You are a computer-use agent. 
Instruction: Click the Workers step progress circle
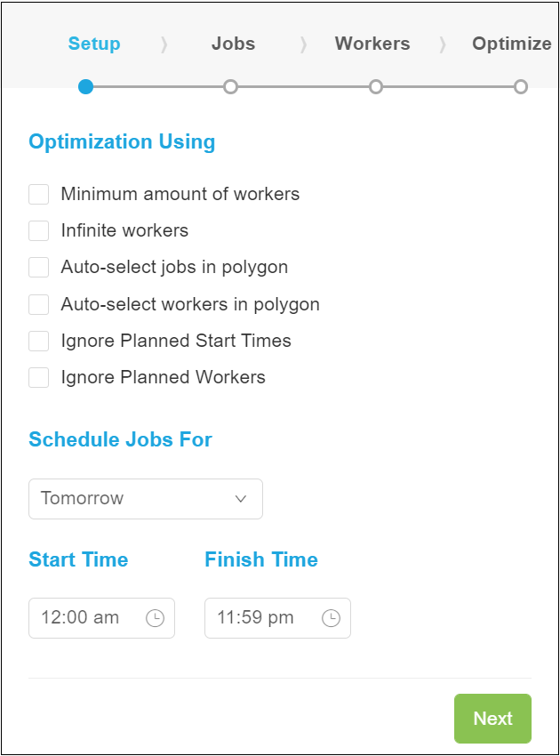(x=375, y=87)
